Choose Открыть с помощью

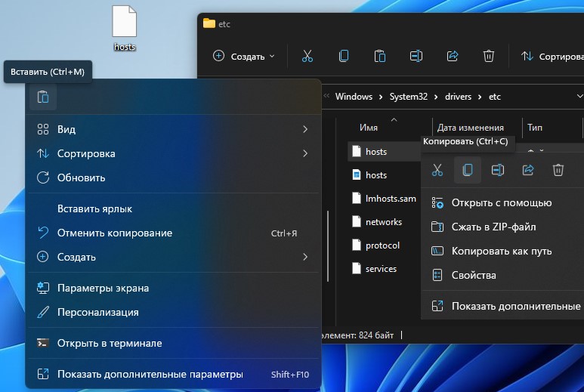pos(504,203)
